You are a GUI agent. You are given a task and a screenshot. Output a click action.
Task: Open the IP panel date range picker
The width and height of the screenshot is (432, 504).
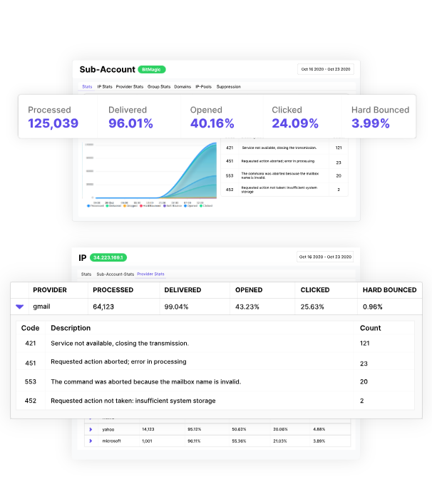click(326, 257)
